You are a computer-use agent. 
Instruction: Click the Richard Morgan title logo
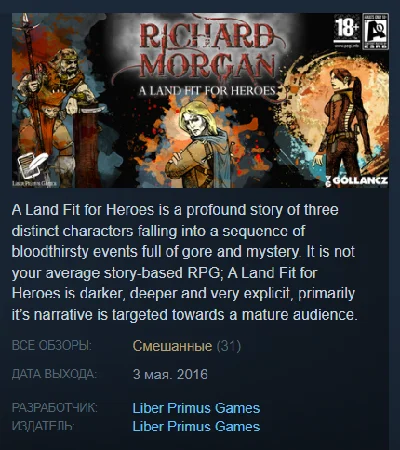coord(208,51)
